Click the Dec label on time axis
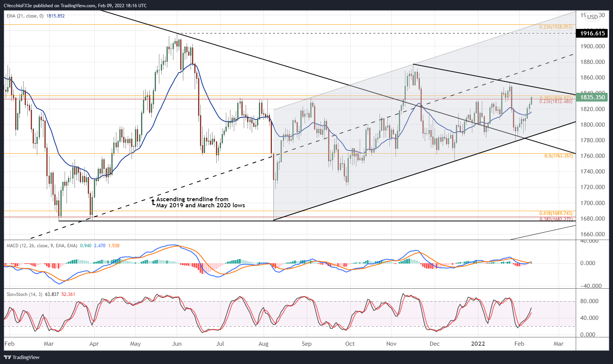 coord(435,344)
